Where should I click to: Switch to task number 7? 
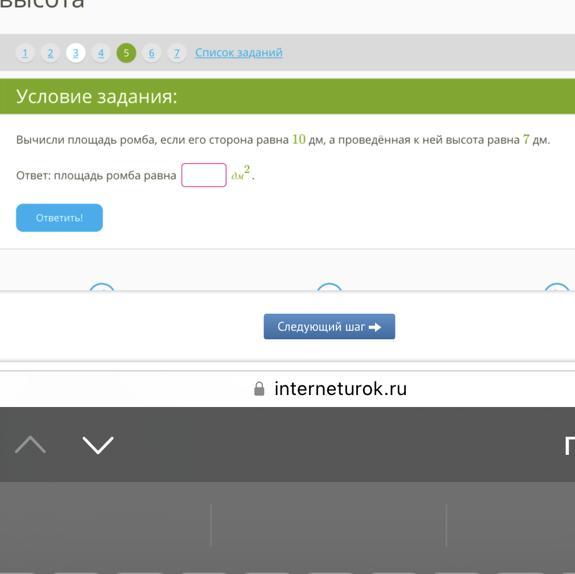point(177,53)
